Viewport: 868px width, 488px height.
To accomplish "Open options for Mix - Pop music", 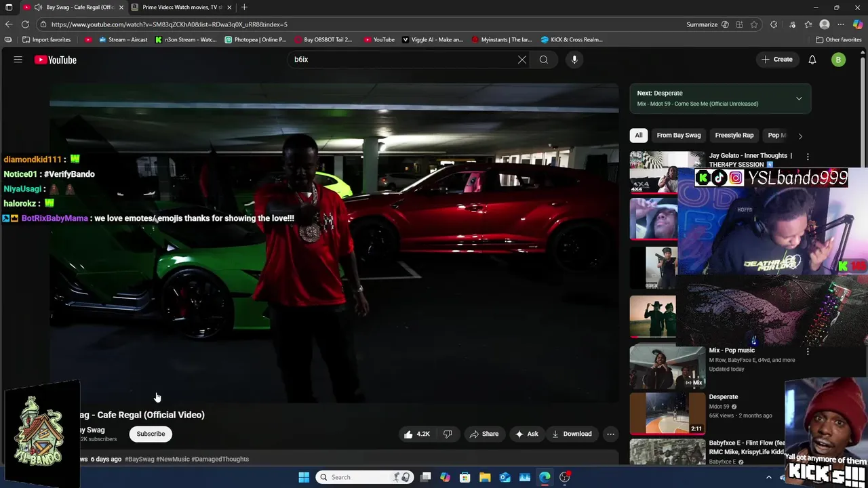I will pos(808,351).
